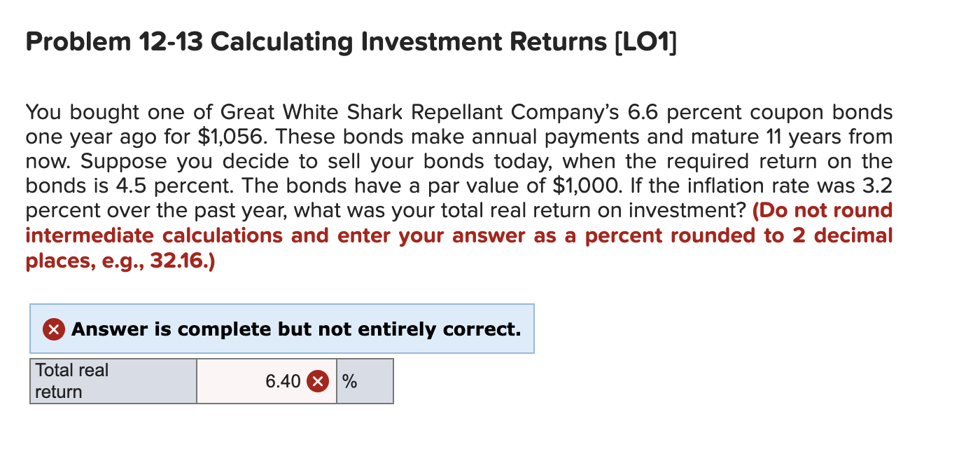Click the error badge preceding the feedback message
The height and width of the screenshot is (454, 980).
(x=52, y=329)
